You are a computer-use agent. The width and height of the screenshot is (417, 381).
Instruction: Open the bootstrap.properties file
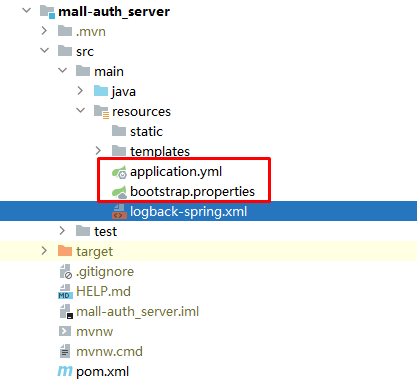(x=192, y=192)
